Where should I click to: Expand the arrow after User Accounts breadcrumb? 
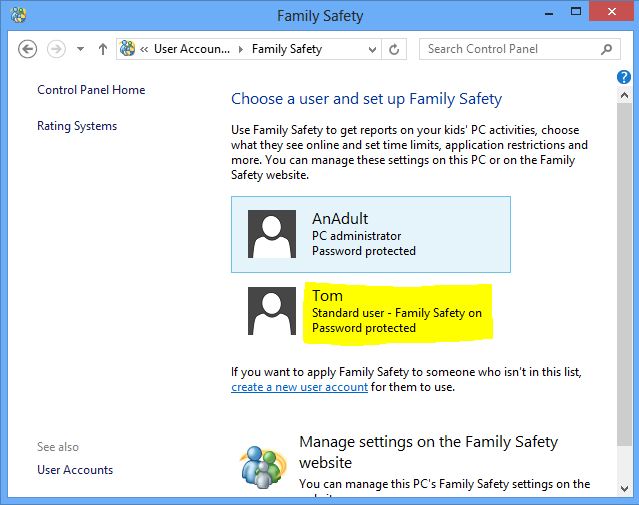point(241,49)
